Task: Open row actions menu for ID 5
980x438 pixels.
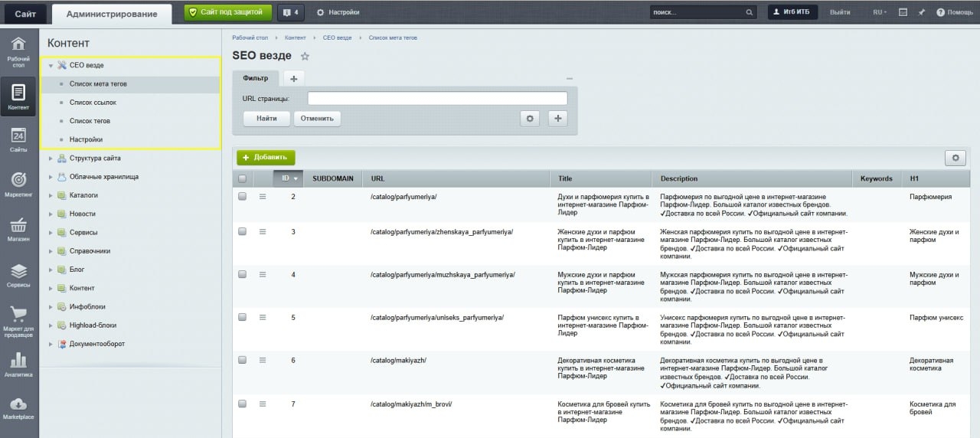Action: pos(263,317)
